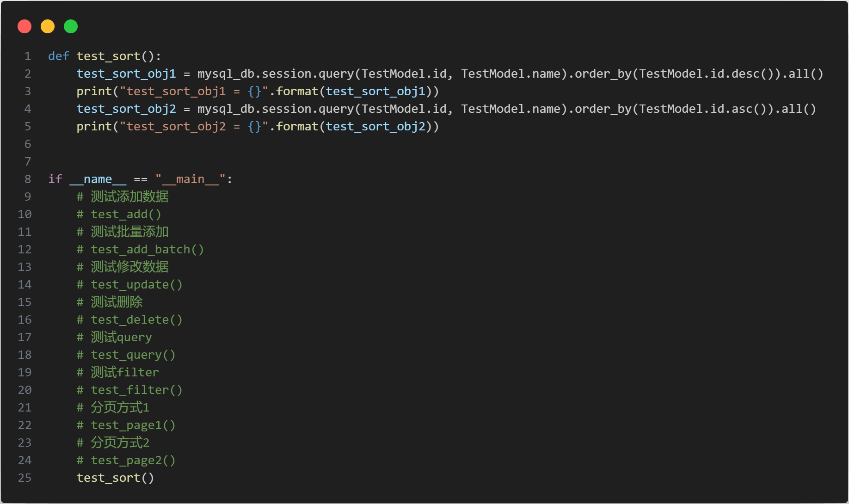Click line number 1 in gutter
Screen dimensions: 849x504
pyautogui.click(x=28, y=56)
